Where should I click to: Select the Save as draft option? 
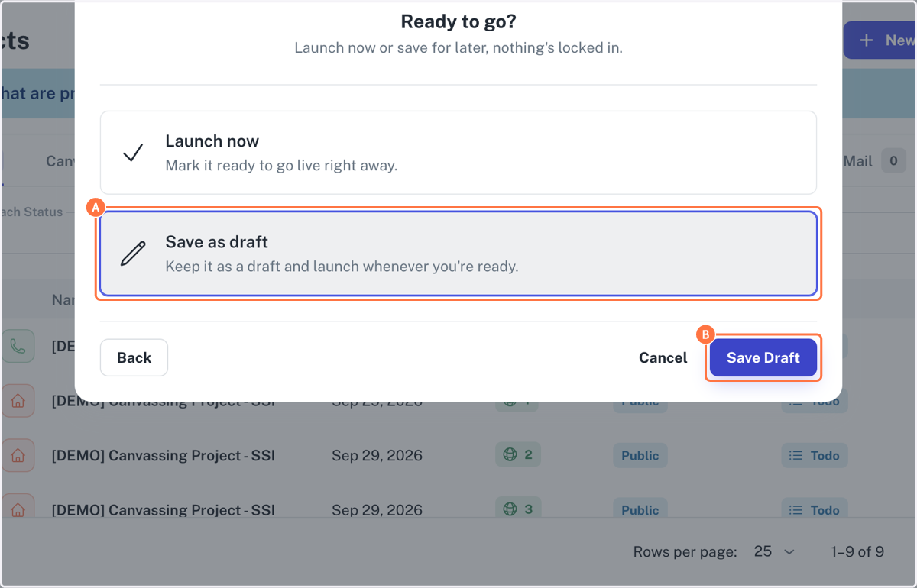click(x=458, y=254)
